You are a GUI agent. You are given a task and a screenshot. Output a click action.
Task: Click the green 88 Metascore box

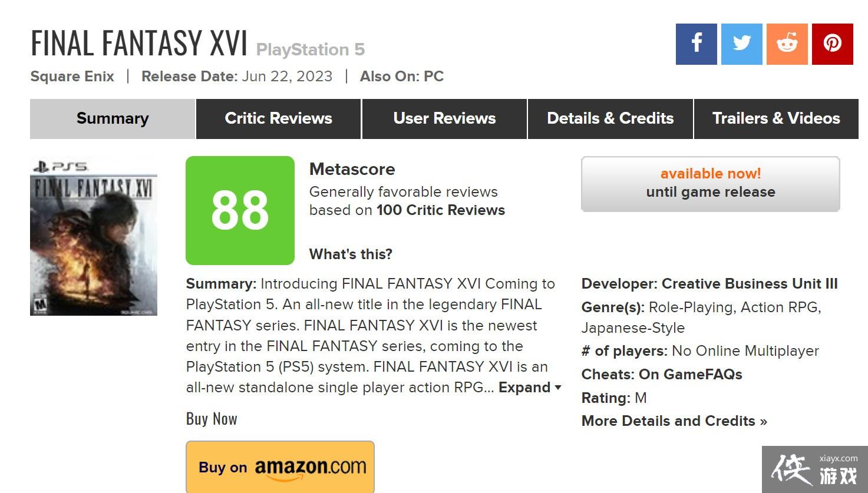point(240,210)
